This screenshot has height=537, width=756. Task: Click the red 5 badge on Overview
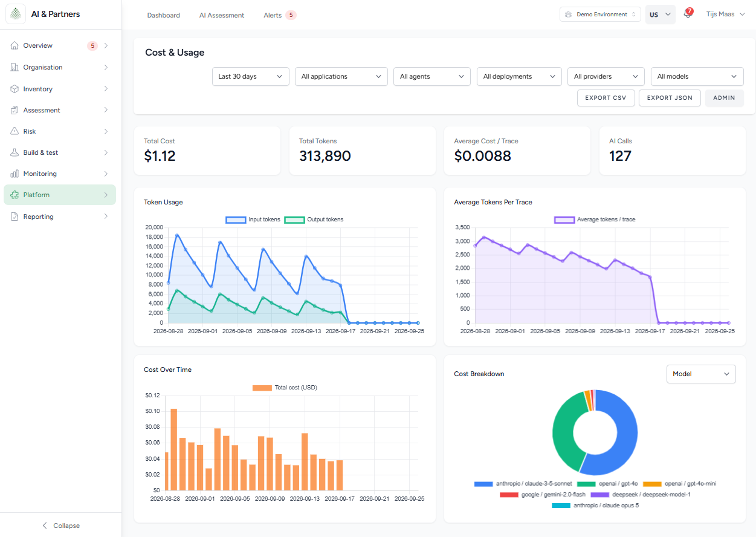click(92, 46)
